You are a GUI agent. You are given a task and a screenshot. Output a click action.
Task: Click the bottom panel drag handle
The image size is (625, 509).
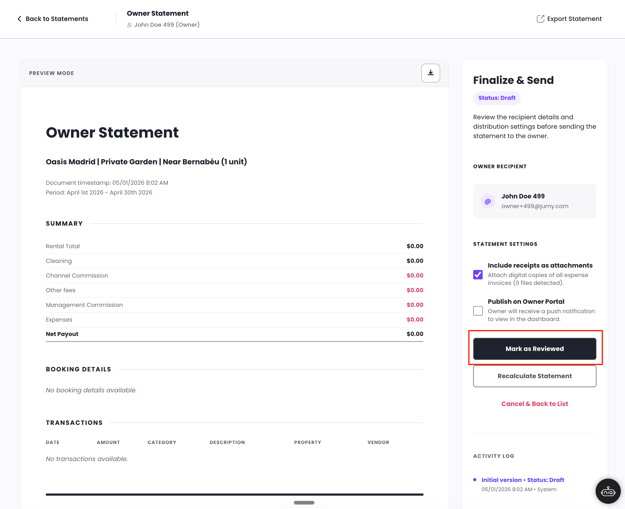304,503
